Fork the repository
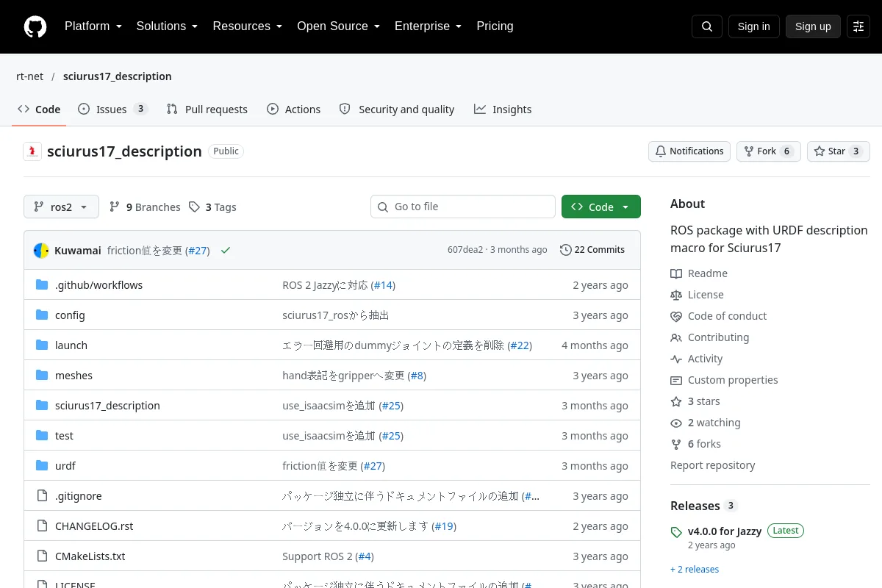 [768, 151]
